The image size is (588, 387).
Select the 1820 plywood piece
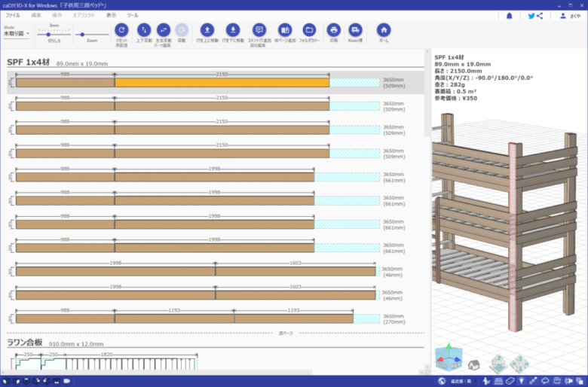tap(131, 364)
